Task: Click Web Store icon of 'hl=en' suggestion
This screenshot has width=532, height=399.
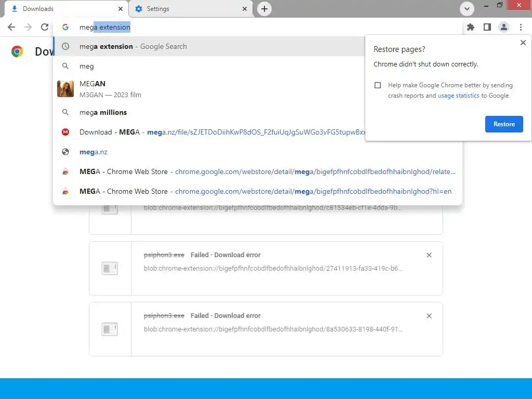Action: (x=65, y=192)
